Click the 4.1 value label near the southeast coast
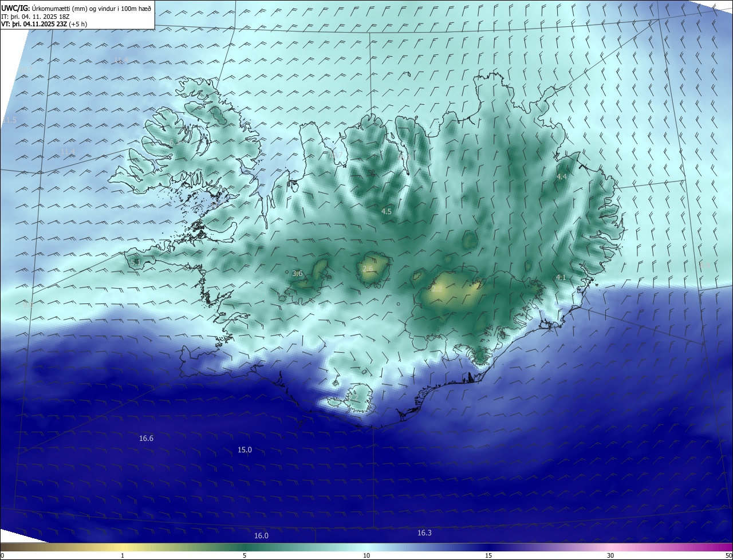The image size is (733, 560). 561,278
